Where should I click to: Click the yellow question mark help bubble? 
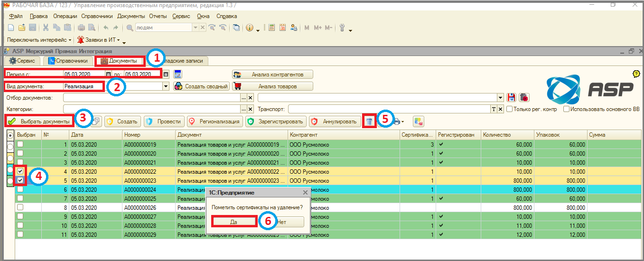coord(636,74)
